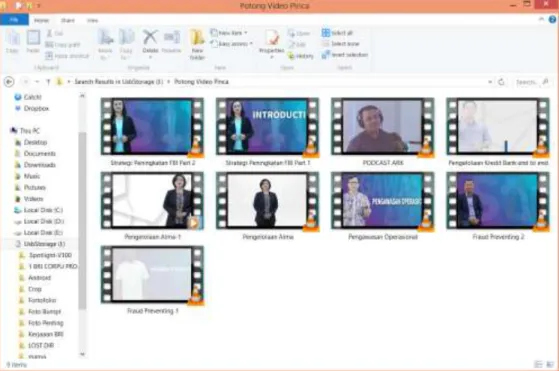The width and height of the screenshot is (559, 371).
Task: Switch to large thumbnails view in status bar
Action: [x=550, y=364]
